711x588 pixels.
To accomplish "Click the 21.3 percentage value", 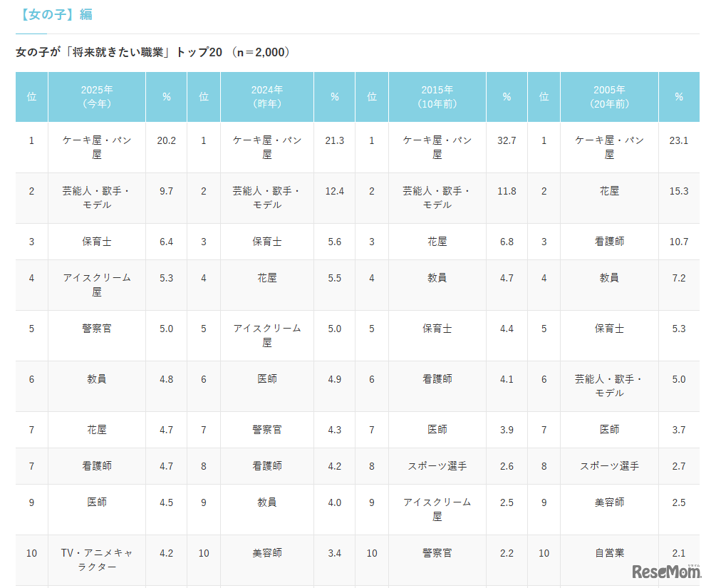I will [335, 140].
